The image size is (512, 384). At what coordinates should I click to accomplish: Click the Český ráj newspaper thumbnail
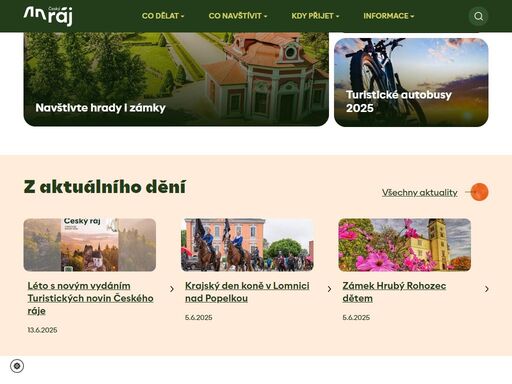pyautogui.click(x=90, y=245)
